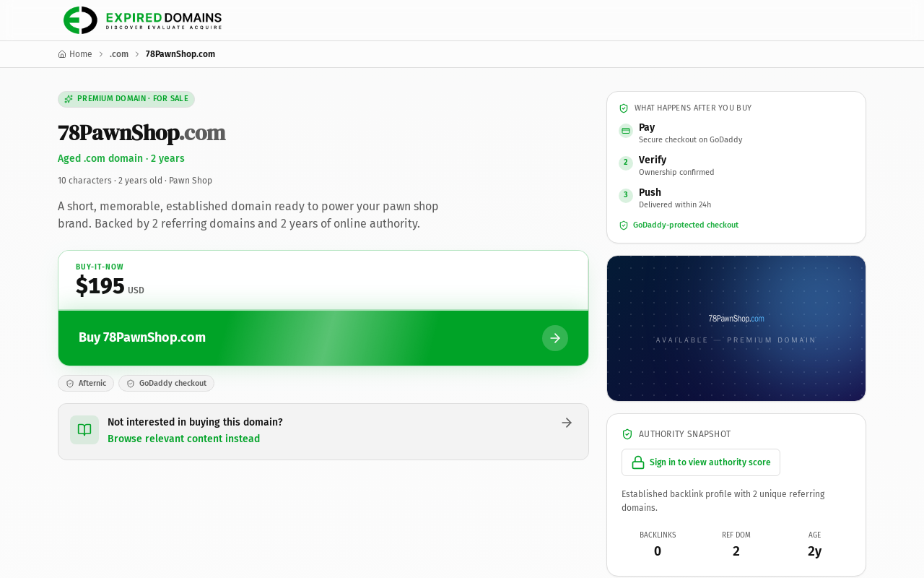Click the Ref Dom value 2
924x578 pixels.
point(736,551)
